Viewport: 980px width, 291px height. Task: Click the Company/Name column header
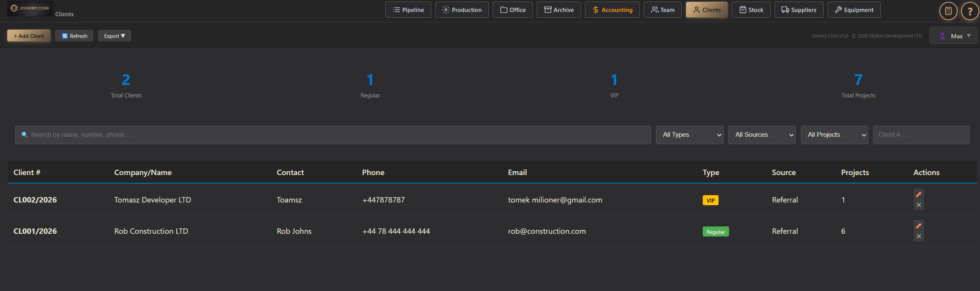pyautogui.click(x=143, y=172)
